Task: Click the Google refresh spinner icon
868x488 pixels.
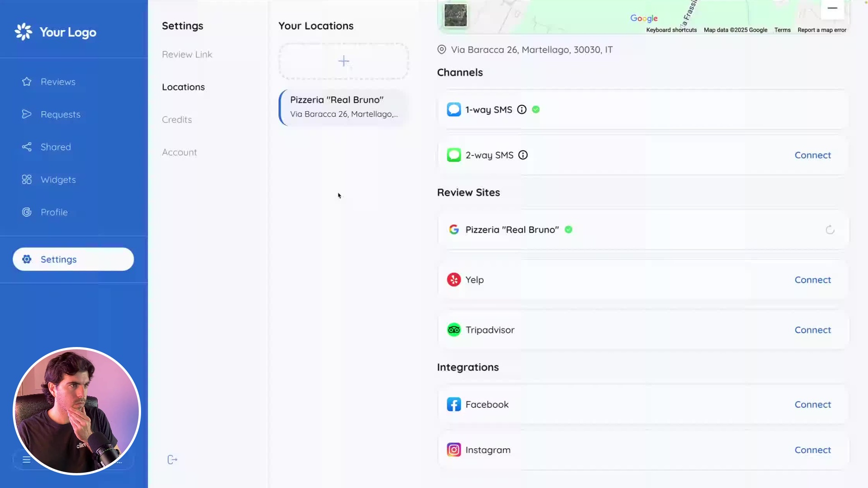Action: 830,230
